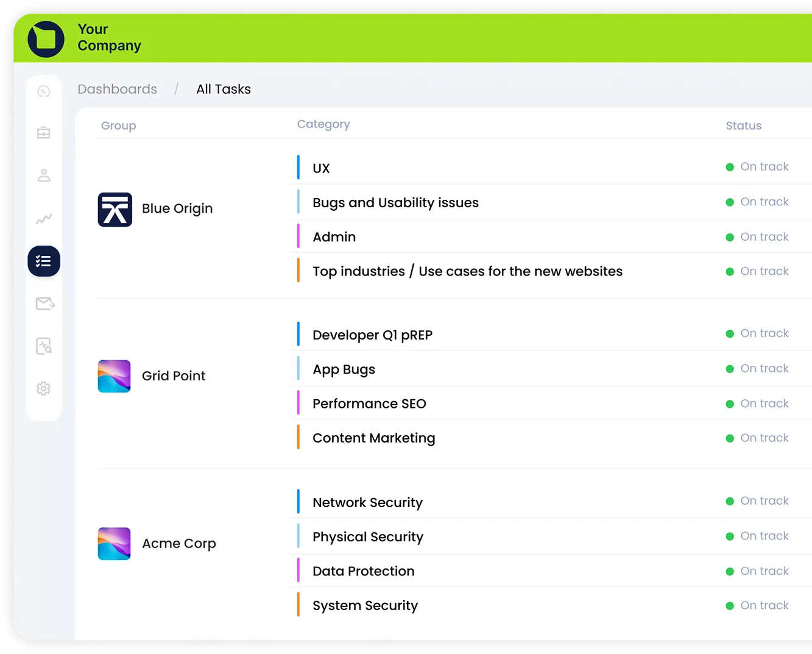Sort by the Category column header
812x654 pixels.
(x=323, y=124)
